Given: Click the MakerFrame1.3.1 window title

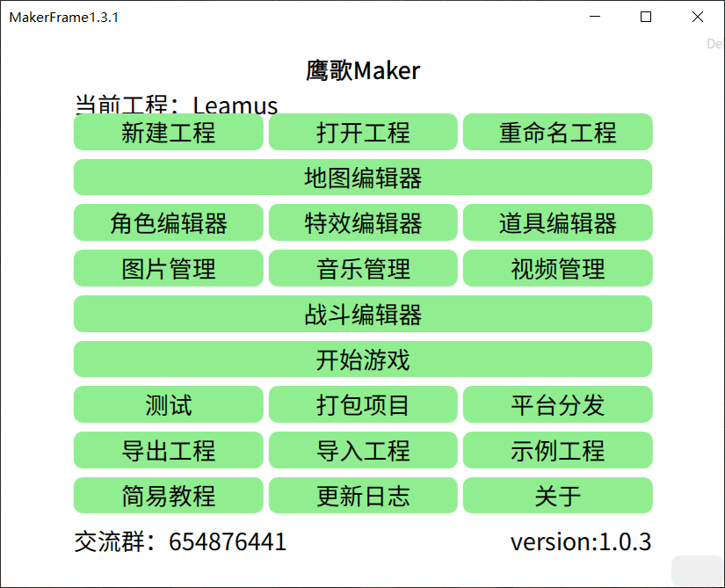Looking at the screenshot, I should tap(64, 17).
